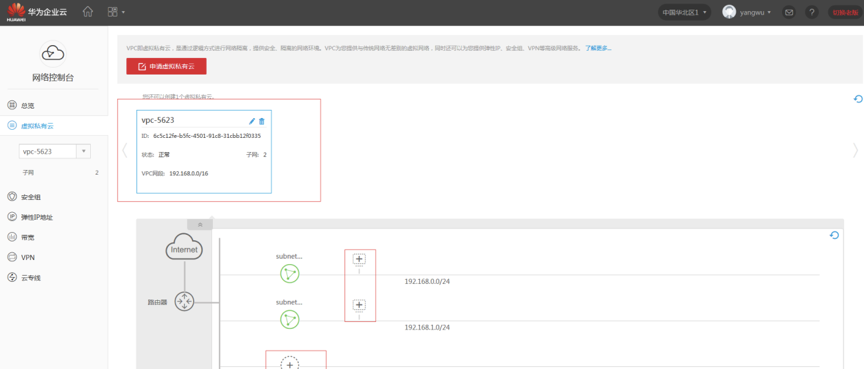
Task: Refresh the VPC list with top refresh icon
Action: click(x=858, y=99)
